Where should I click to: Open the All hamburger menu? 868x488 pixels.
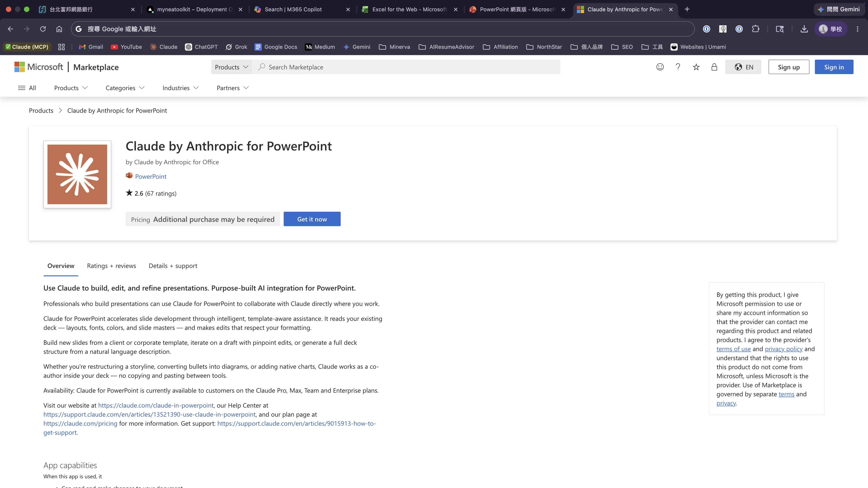[x=27, y=88]
